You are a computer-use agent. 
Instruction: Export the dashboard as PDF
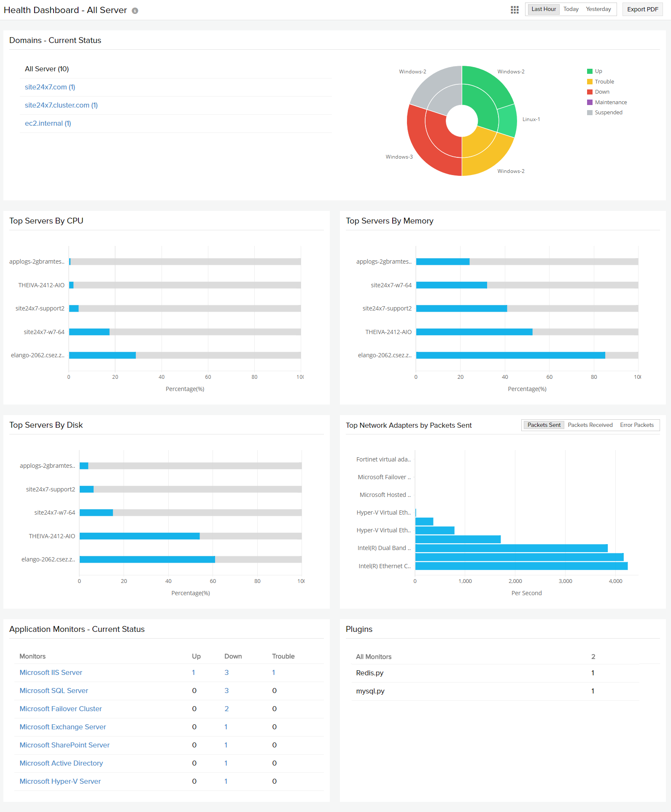pyautogui.click(x=642, y=9)
